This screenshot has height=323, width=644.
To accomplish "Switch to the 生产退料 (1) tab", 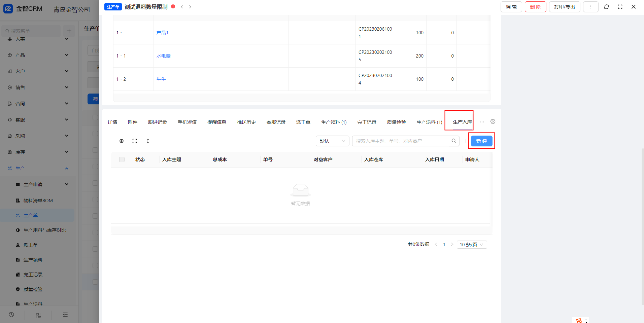I will point(430,122).
